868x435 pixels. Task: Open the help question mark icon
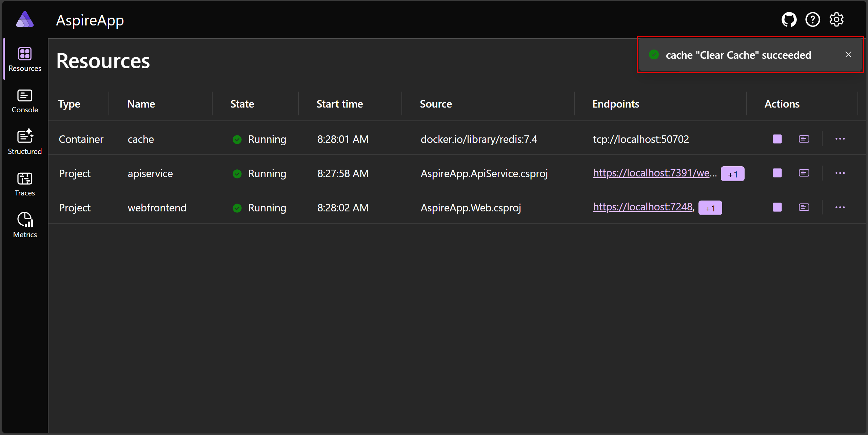(812, 19)
